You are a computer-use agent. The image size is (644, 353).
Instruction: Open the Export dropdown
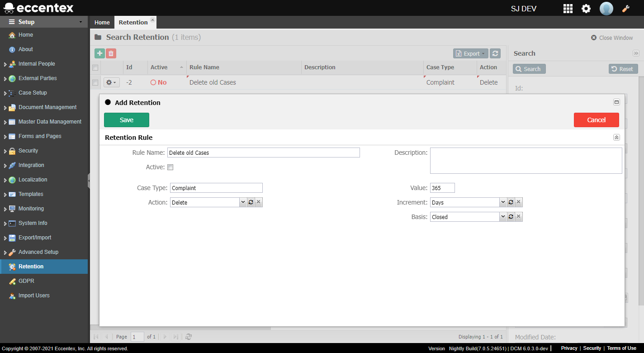(x=471, y=53)
